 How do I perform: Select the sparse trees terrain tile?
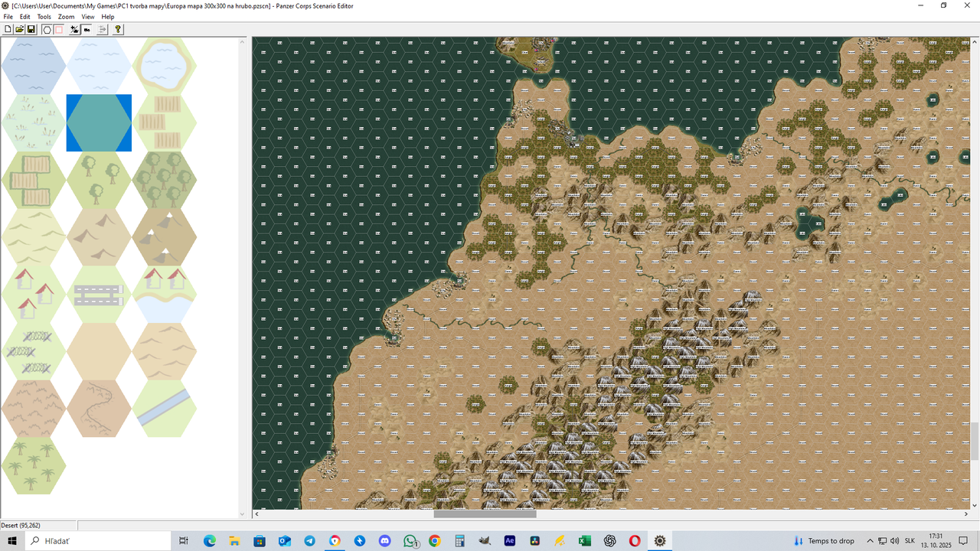tap(99, 180)
